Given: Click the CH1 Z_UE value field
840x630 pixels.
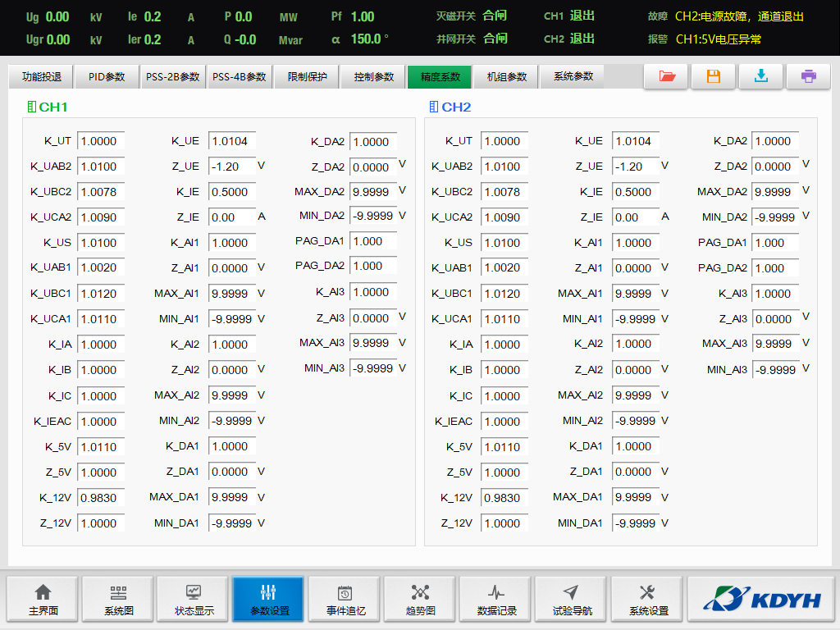Looking at the screenshot, I should [231, 167].
